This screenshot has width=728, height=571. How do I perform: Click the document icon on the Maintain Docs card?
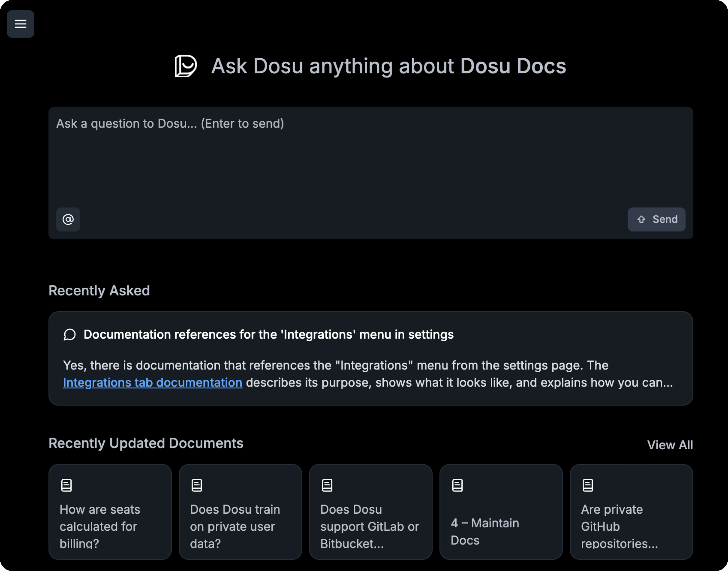(x=457, y=485)
